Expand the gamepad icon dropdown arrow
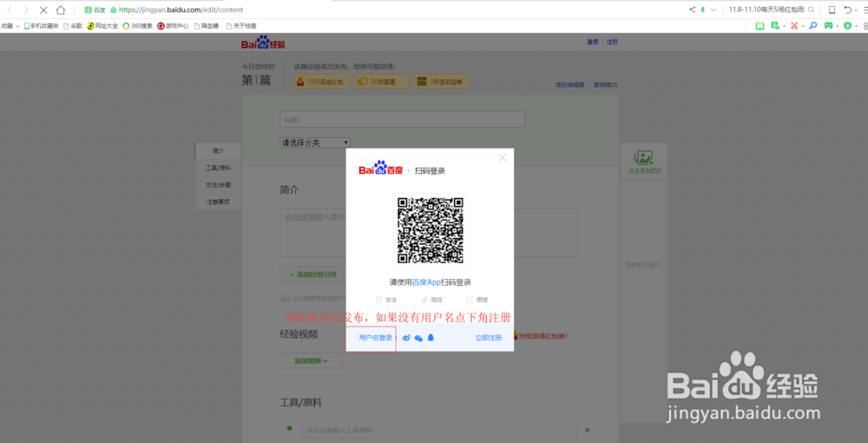Image resolution: width=868 pixels, height=443 pixels. tap(838, 26)
